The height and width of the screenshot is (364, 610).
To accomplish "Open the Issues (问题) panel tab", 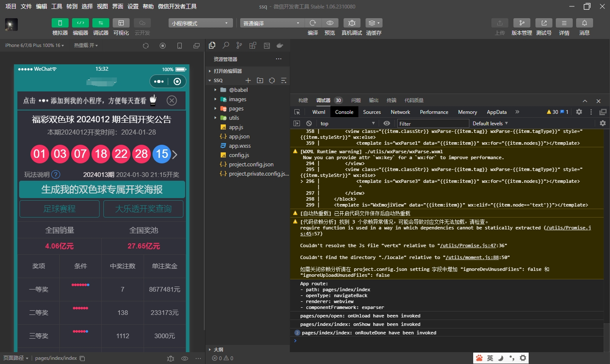I will coord(356,100).
